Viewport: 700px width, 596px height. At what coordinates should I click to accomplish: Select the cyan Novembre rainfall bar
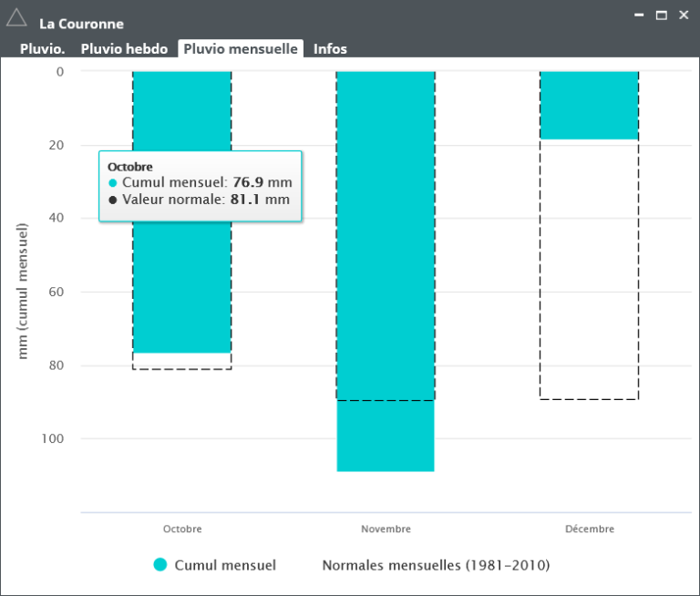386,273
